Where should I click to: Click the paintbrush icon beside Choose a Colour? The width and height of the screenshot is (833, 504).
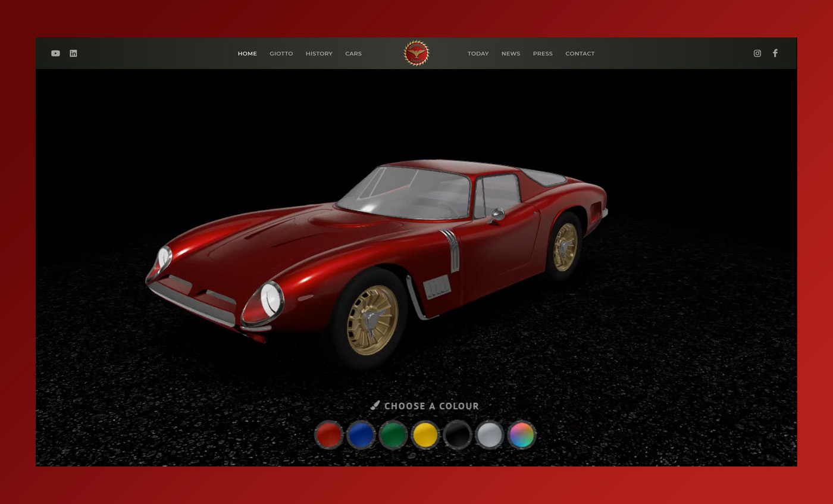pos(375,406)
